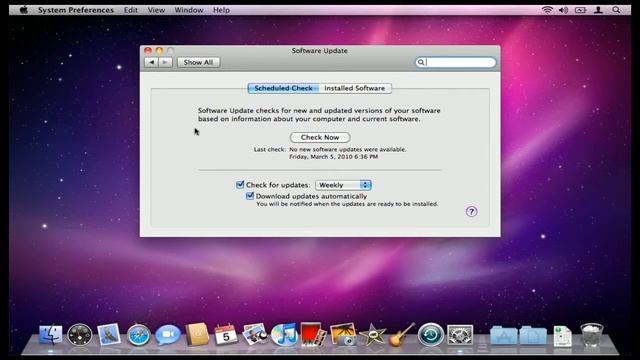Open Mail stamp icon in Dock
640x360 pixels.
coord(109,334)
